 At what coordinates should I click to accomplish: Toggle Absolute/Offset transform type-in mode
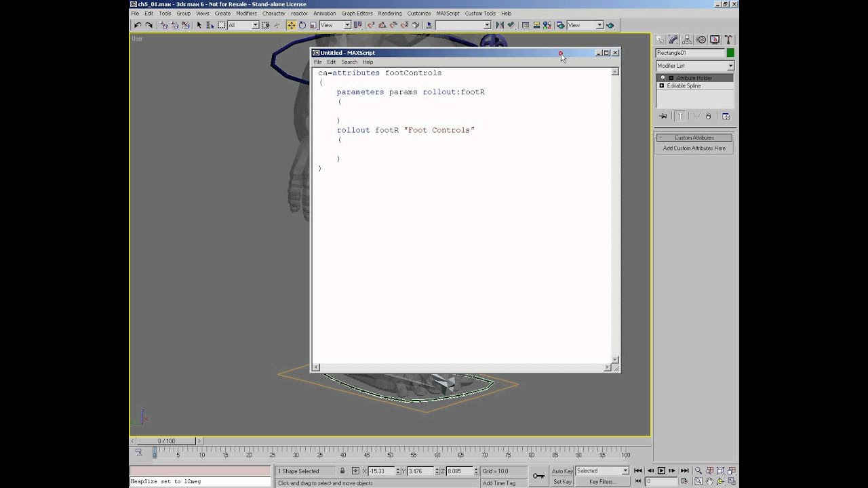355,471
